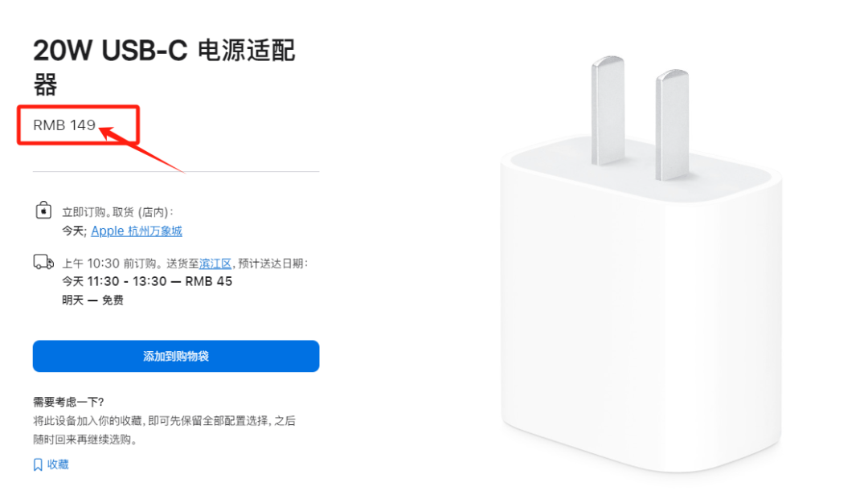This screenshot has width=868, height=503.
Task: Click the bookmark icon beside 收藏
Action: tap(38, 464)
